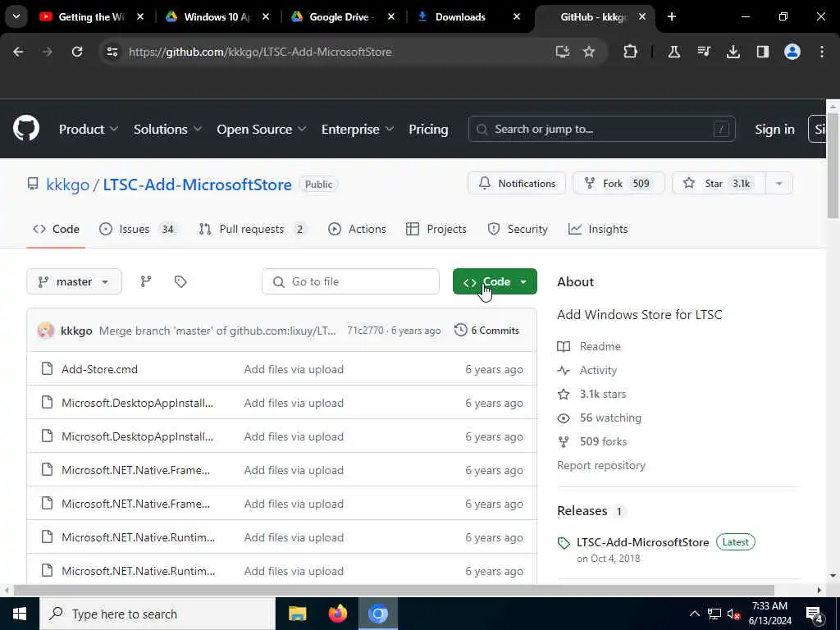Click the Pricing link
This screenshot has height=630, width=840.
click(x=428, y=129)
